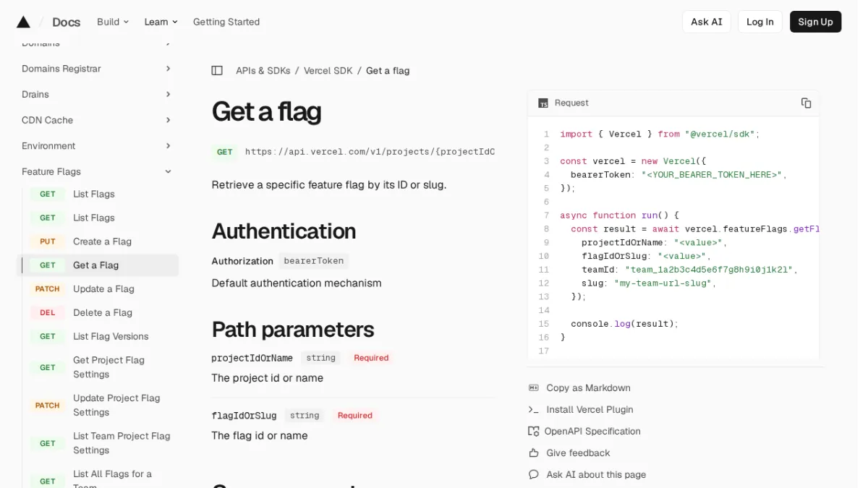Image resolution: width=868 pixels, height=488 pixels.
Task: Copy the request code snippet
Action: [806, 103]
